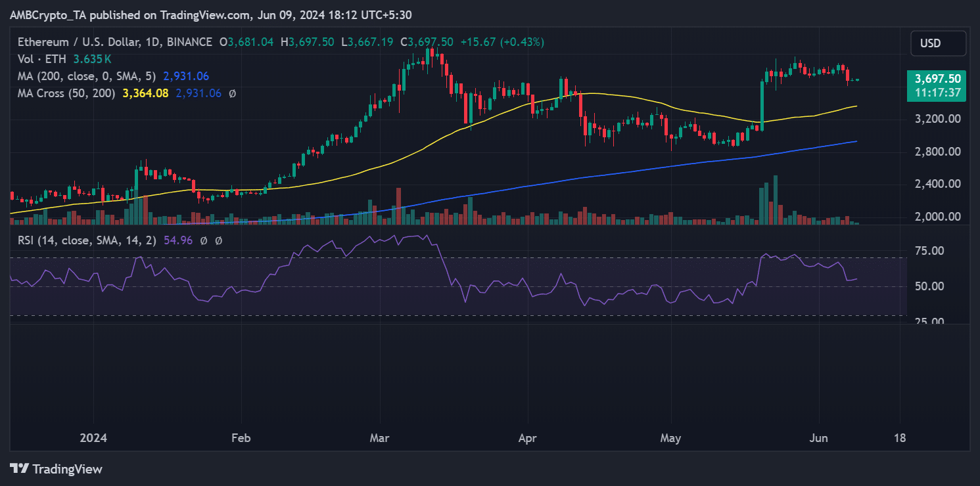
Task: Click the Apr date axis label
Action: tap(527, 438)
